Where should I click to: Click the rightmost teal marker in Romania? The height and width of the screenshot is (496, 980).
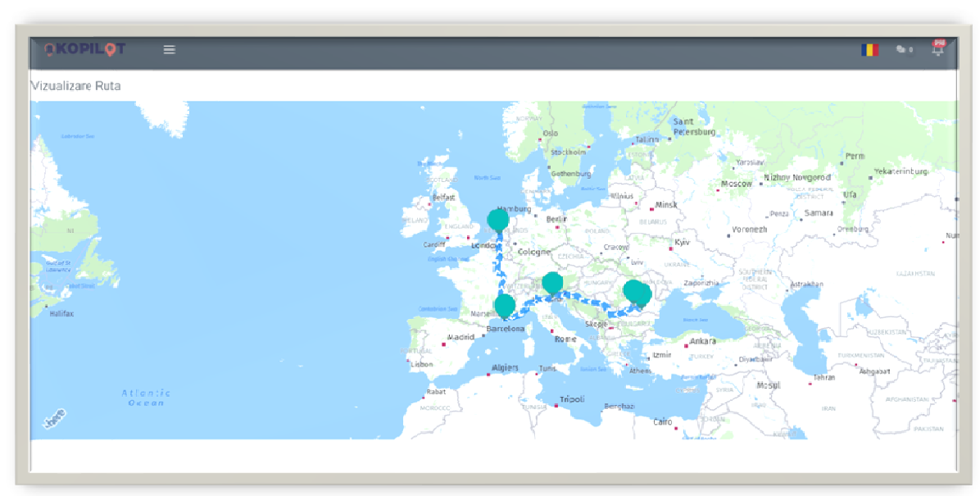[642, 294]
